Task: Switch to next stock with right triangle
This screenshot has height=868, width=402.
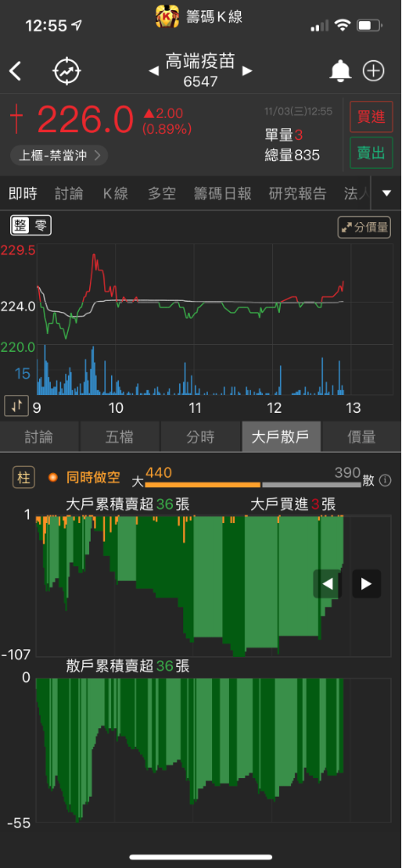Action: tap(247, 71)
